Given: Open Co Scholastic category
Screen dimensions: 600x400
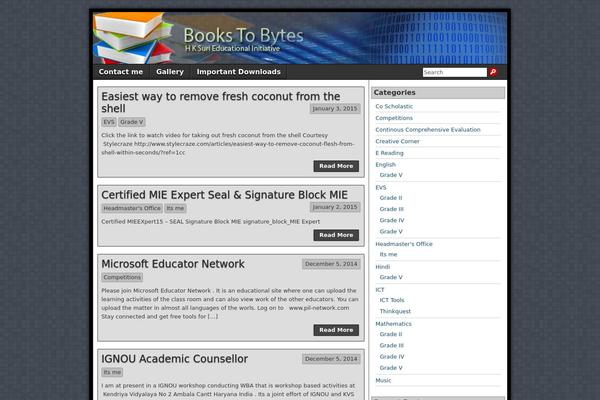Looking at the screenshot, I should point(394,106).
